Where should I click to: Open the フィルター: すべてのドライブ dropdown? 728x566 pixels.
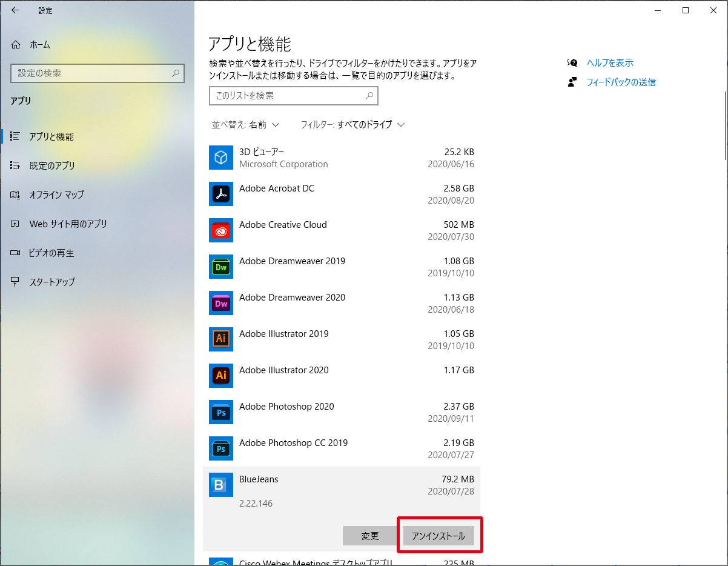(352, 125)
